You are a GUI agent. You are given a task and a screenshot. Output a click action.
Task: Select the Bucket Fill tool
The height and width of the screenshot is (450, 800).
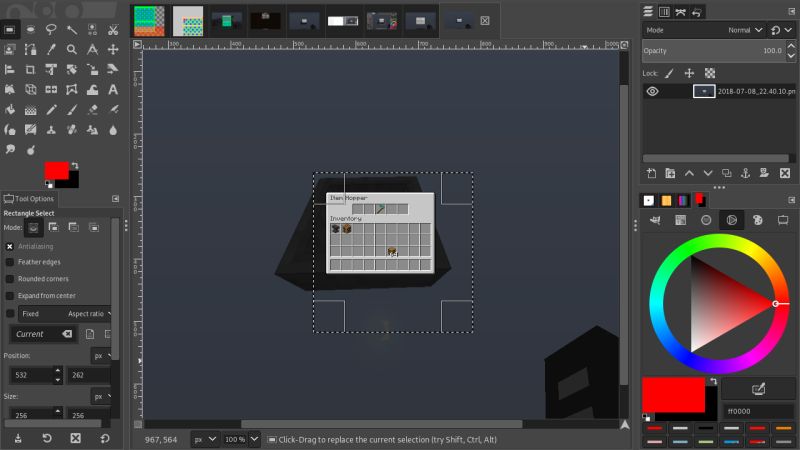pos(10,110)
